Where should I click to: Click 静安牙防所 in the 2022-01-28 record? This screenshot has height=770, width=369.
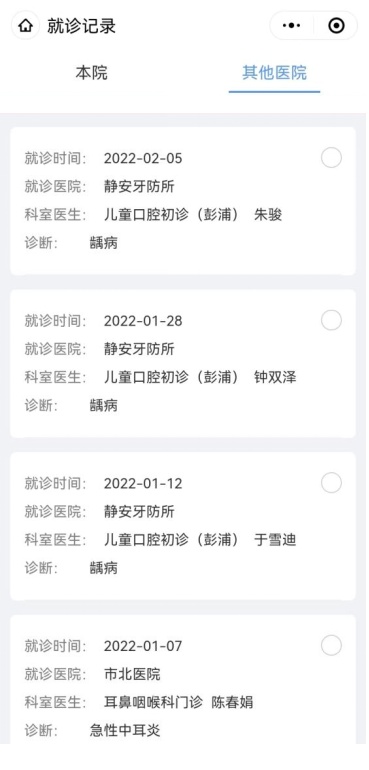click(x=139, y=349)
